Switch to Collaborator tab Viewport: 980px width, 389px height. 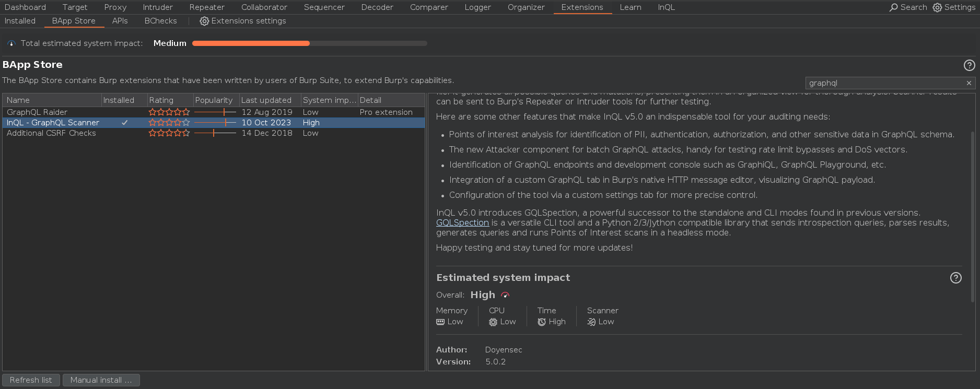[x=264, y=7]
